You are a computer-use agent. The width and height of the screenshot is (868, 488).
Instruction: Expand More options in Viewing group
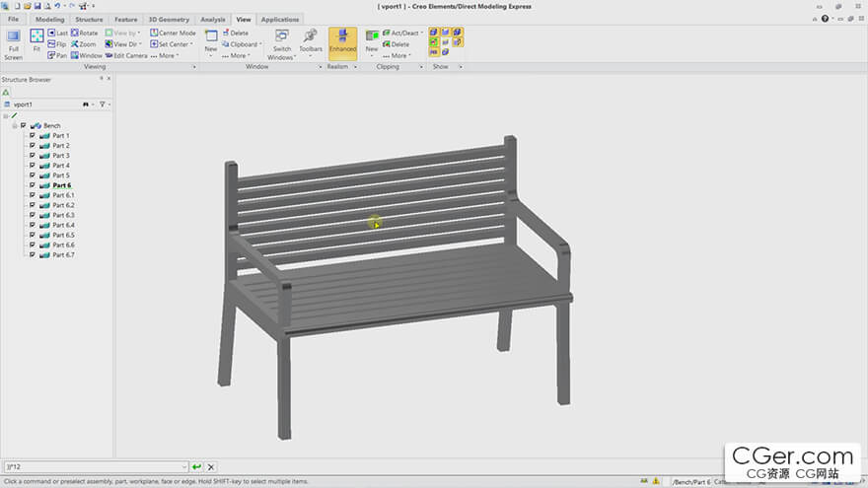pyautogui.click(x=165, y=55)
